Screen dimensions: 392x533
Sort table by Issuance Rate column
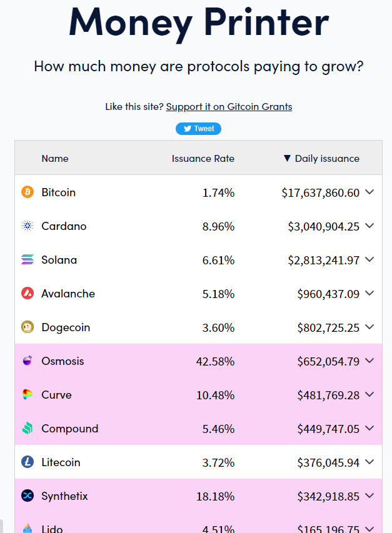203,158
